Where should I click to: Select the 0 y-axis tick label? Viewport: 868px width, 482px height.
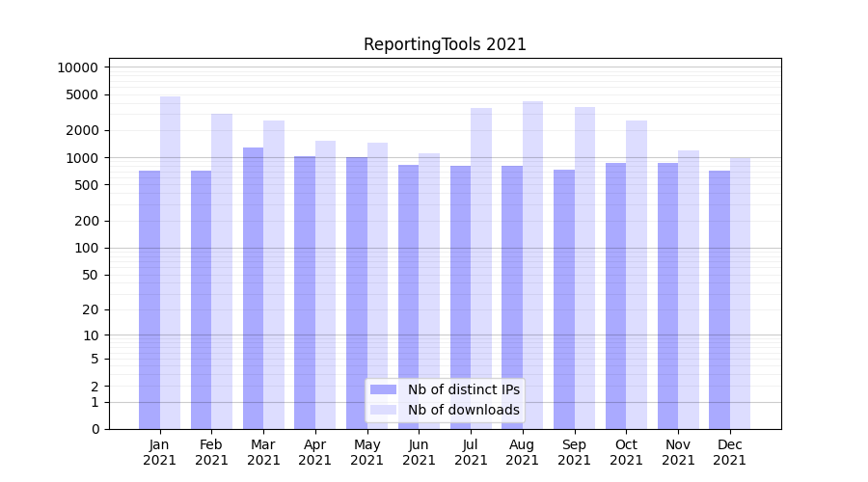95,429
